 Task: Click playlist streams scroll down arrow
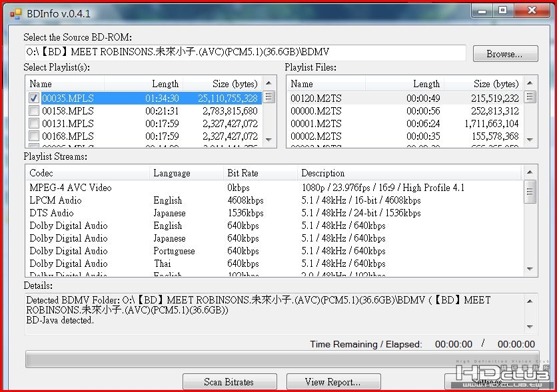(x=530, y=270)
